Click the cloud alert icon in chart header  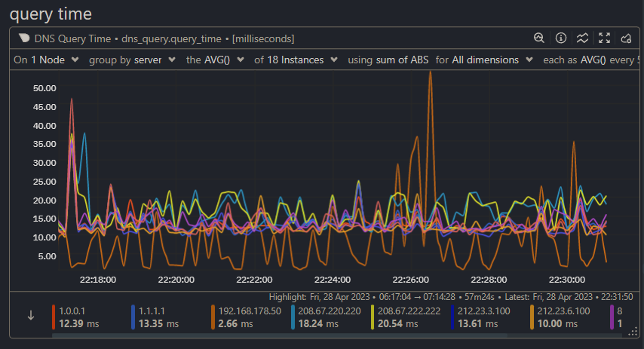pos(626,38)
